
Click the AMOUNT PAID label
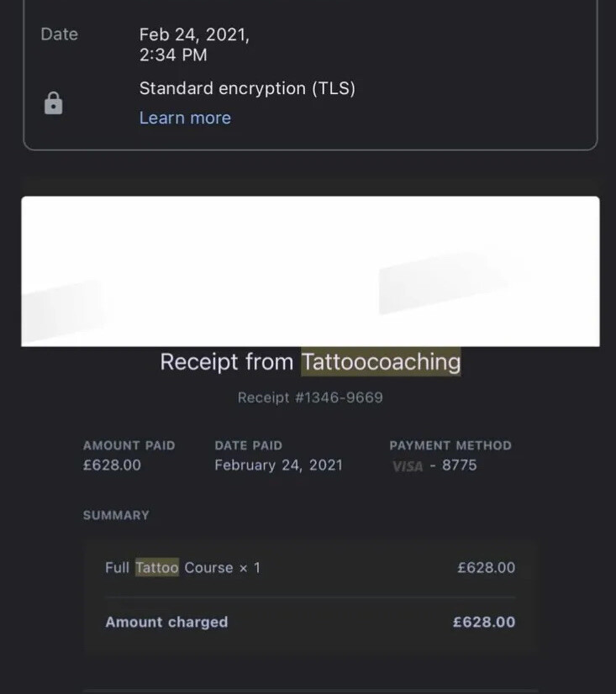coord(129,445)
